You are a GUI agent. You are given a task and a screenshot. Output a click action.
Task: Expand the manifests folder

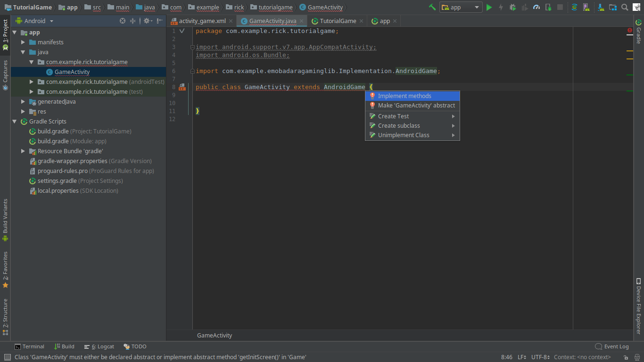coord(23,42)
